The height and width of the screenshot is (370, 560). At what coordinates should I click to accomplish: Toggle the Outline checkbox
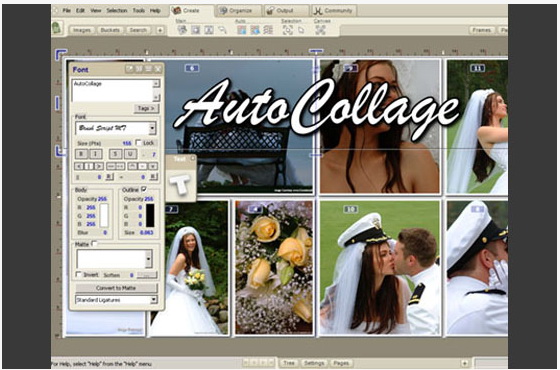point(144,189)
